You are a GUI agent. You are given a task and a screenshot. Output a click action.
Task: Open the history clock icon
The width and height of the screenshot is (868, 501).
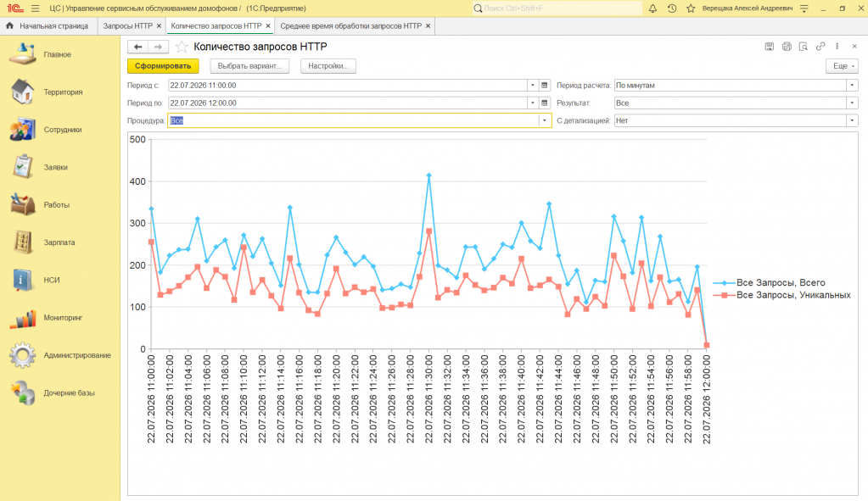pos(671,8)
